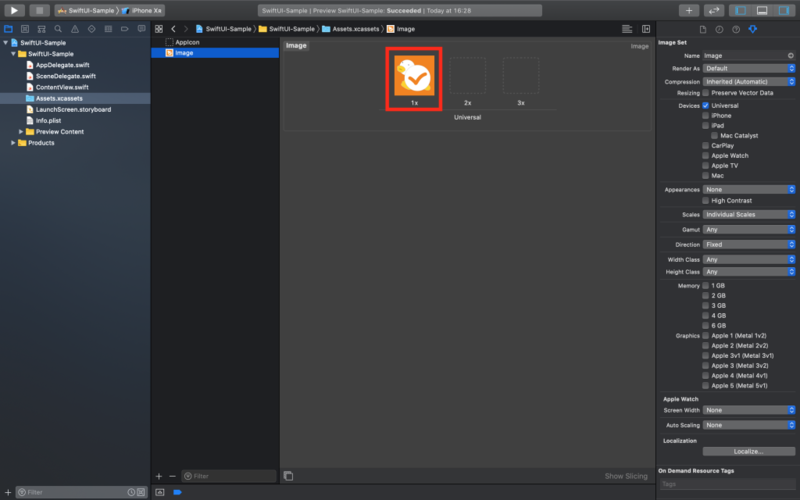Enable the High Contrast checkbox
The image size is (800, 500).
coord(706,201)
